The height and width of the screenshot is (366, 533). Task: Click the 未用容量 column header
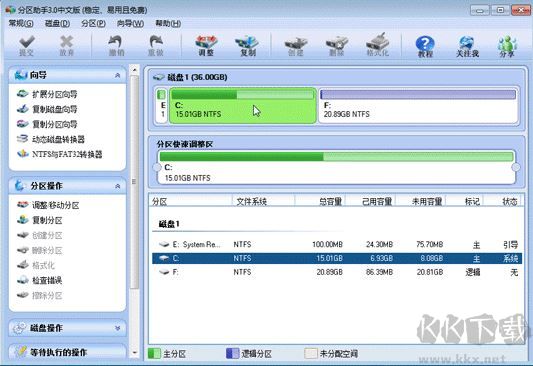click(x=420, y=202)
